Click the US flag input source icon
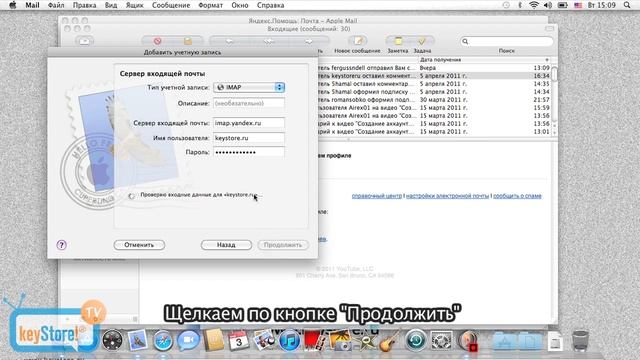 pyautogui.click(x=578, y=5)
